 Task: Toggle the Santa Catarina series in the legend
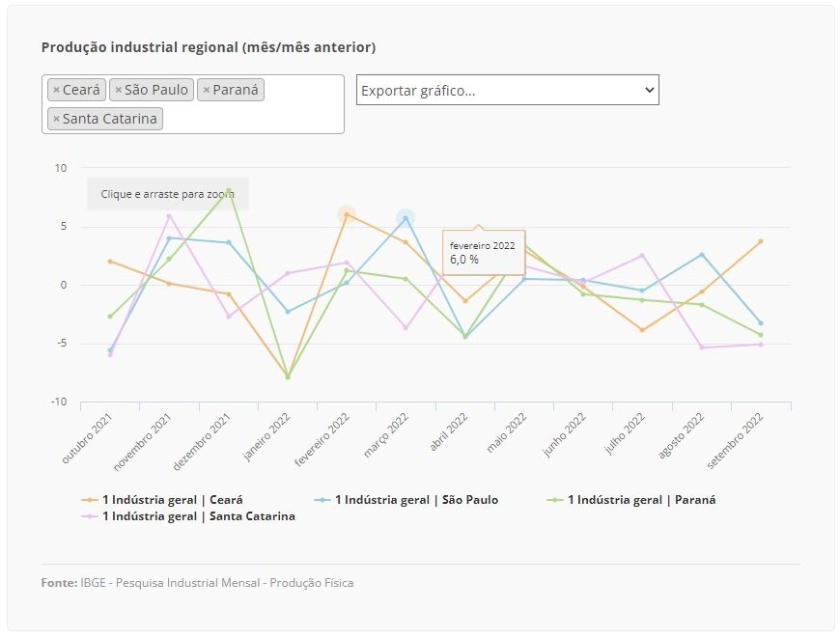(x=199, y=516)
